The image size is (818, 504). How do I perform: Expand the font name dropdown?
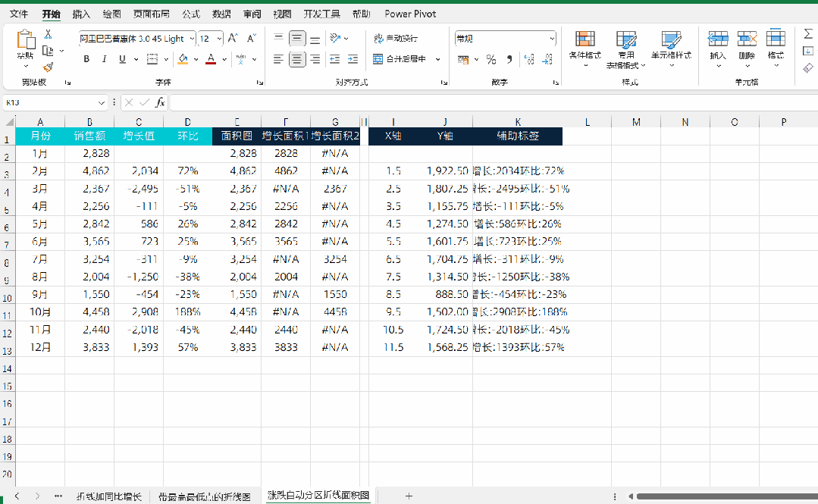tap(192, 39)
